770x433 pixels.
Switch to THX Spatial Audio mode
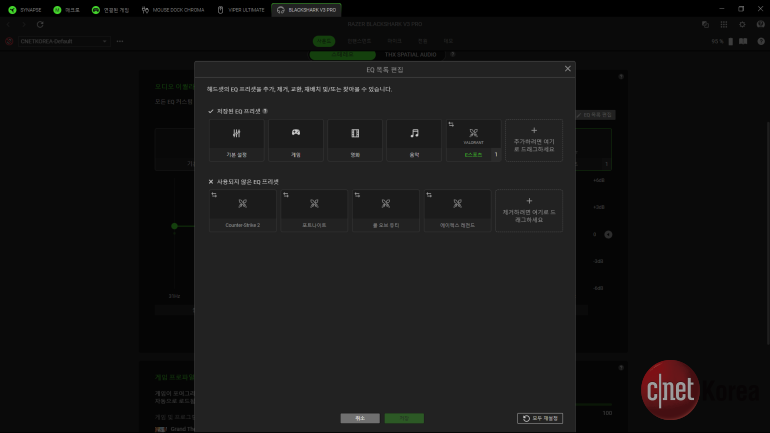click(x=411, y=54)
